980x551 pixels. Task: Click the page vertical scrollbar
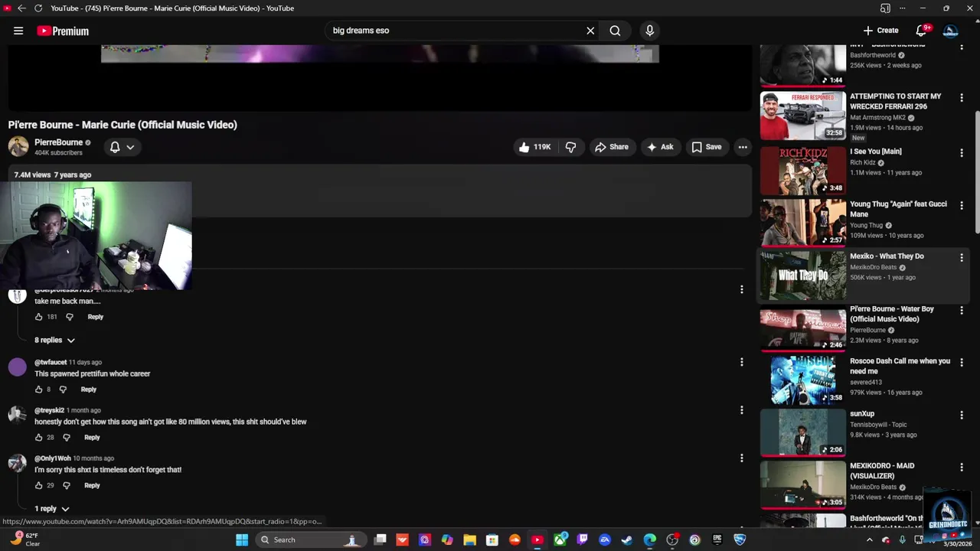tap(976, 172)
